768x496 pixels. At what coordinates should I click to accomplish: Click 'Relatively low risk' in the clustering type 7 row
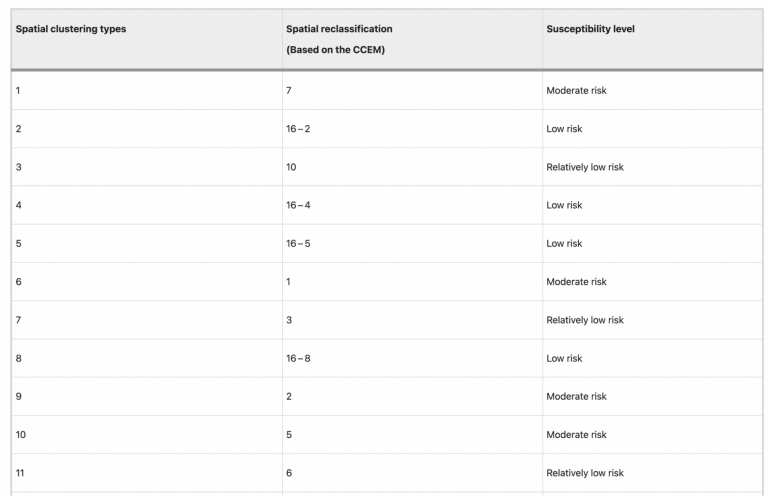(x=585, y=320)
